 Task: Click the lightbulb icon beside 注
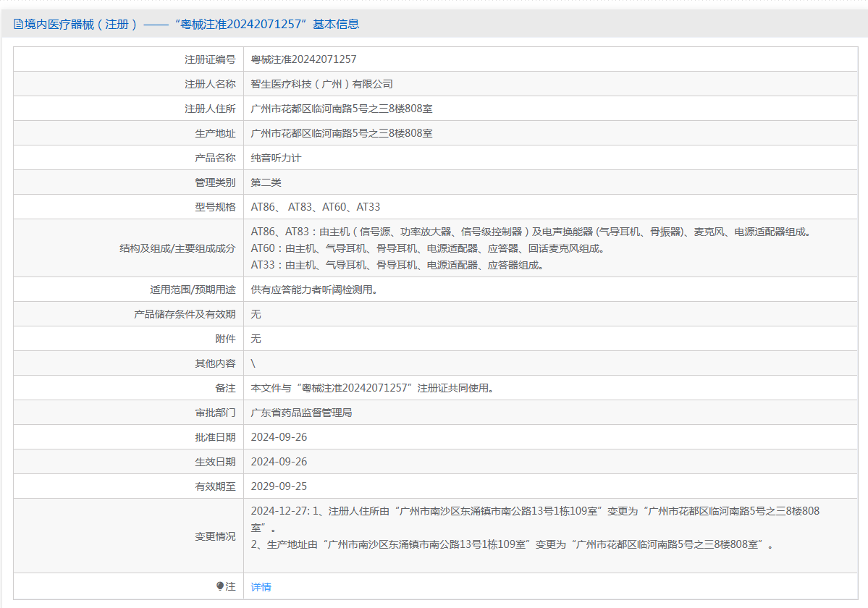click(220, 586)
